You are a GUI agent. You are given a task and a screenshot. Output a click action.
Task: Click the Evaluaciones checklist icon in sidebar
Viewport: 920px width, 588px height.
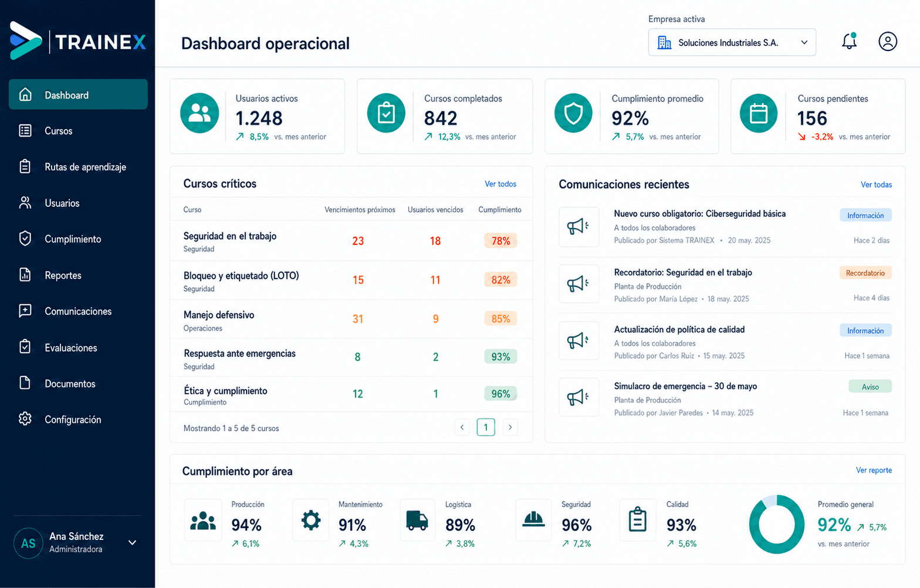pyautogui.click(x=25, y=347)
